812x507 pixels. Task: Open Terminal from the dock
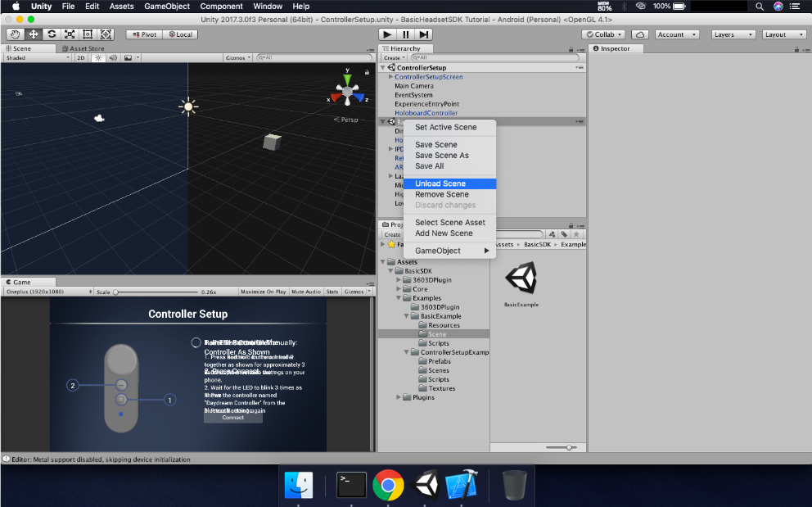[351, 485]
